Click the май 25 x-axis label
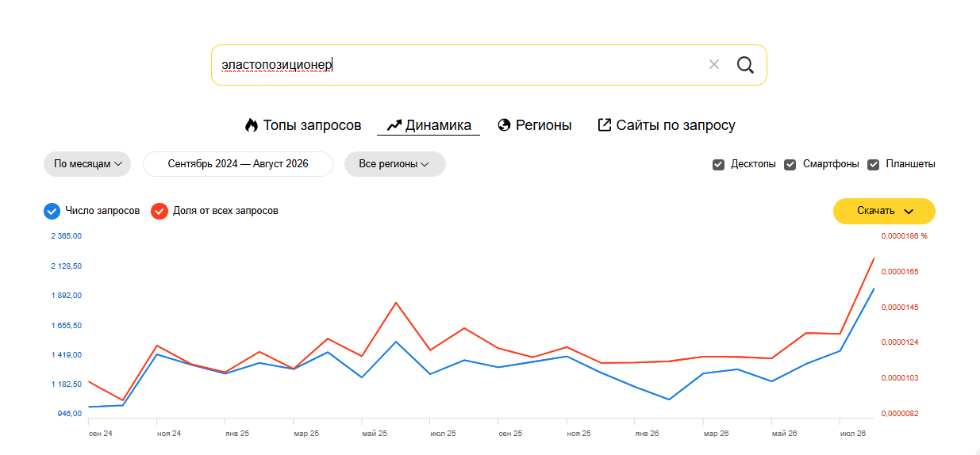980x455 pixels. 375,434
